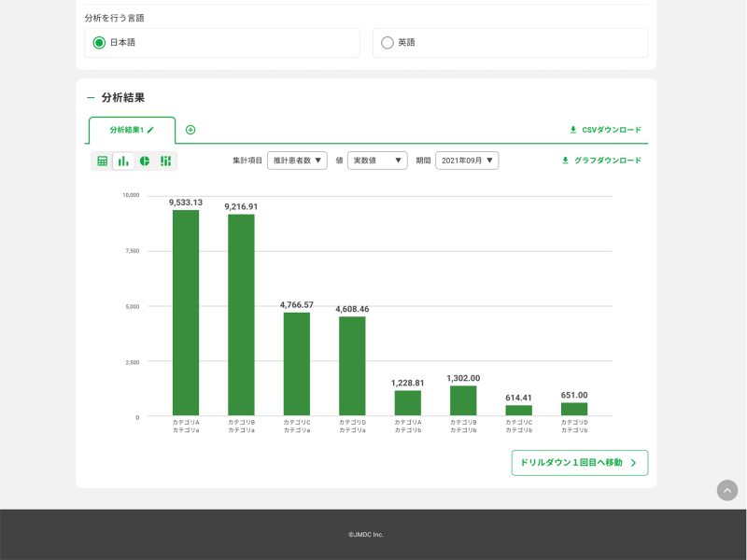This screenshot has height=560, width=747.
Task: Open the 集計項目 dropdown (推計患者数)
Action: (297, 161)
